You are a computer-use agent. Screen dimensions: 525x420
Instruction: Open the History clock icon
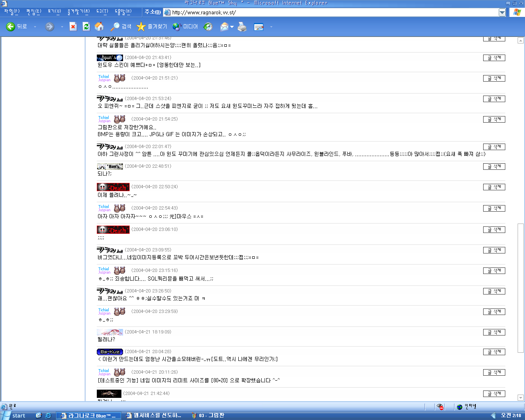[x=208, y=27]
